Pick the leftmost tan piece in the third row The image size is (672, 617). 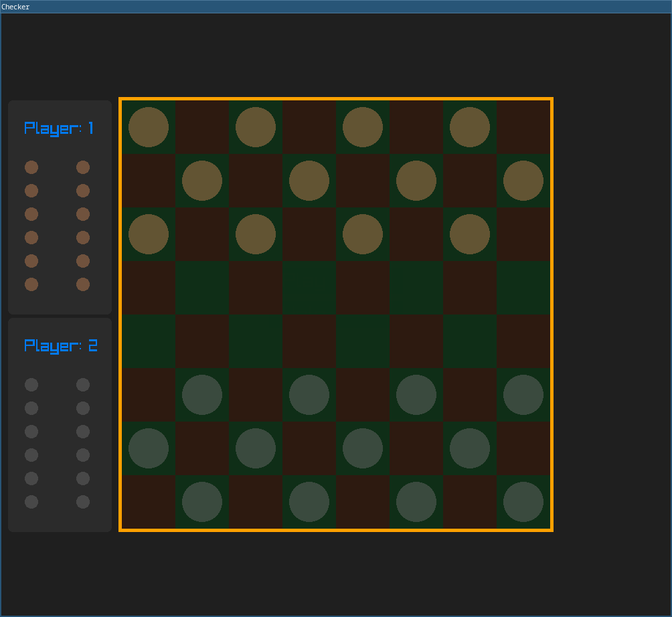click(149, 234)
